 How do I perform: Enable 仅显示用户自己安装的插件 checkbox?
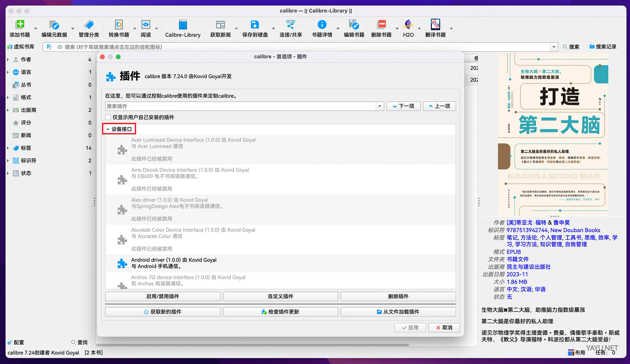(108, 117)
